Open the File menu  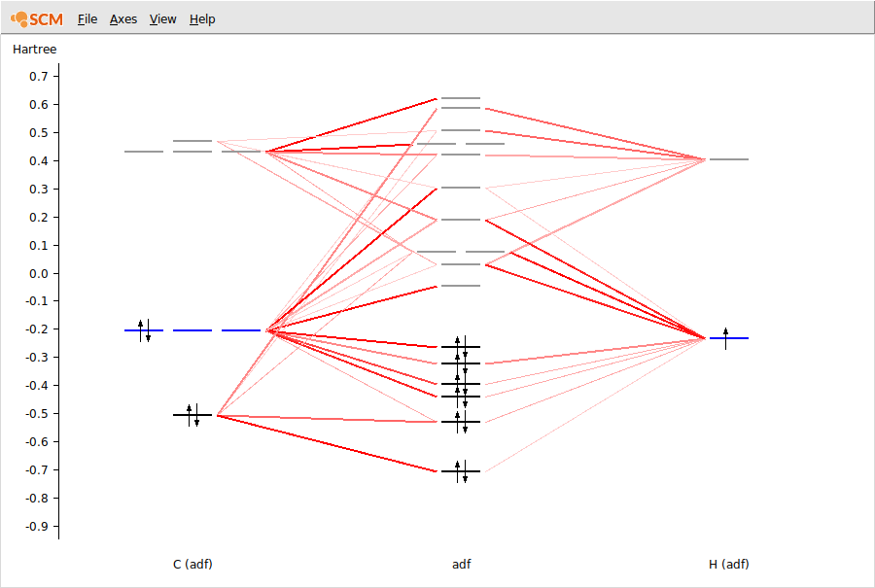coord(87,18)
